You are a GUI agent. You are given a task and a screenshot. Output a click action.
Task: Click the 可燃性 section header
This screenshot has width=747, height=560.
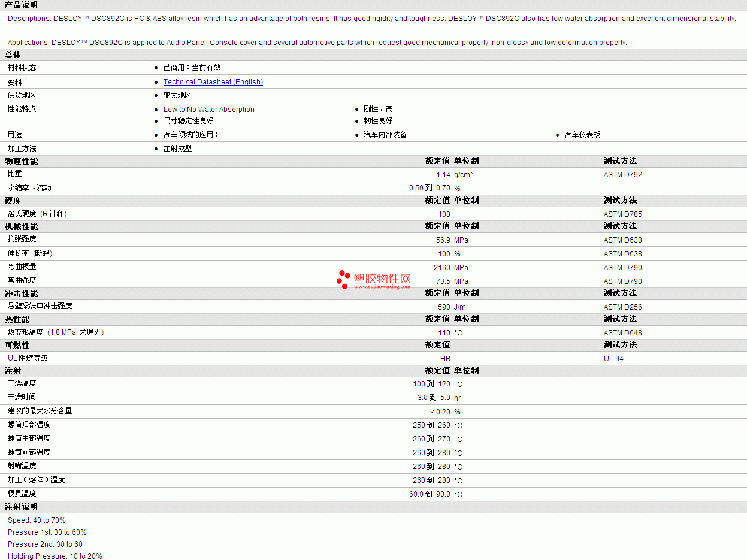(x=17, y=345)
